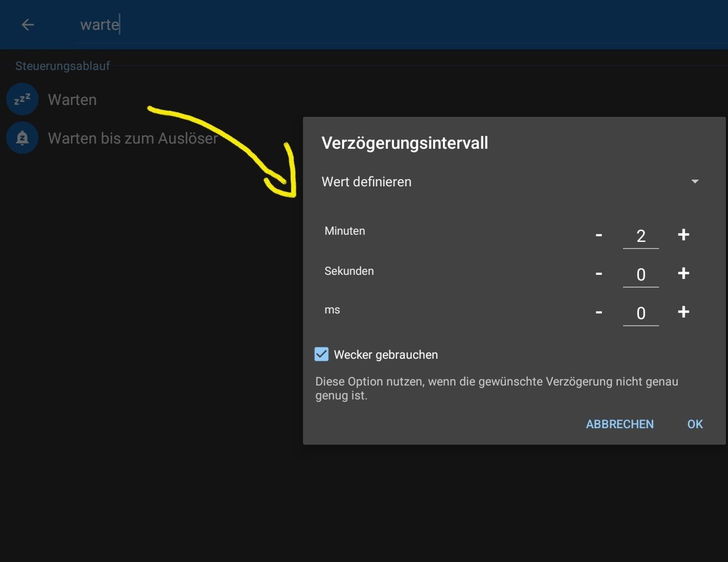Click the ms value field
This screenshot has width=728, height=562.
point(641,313)
